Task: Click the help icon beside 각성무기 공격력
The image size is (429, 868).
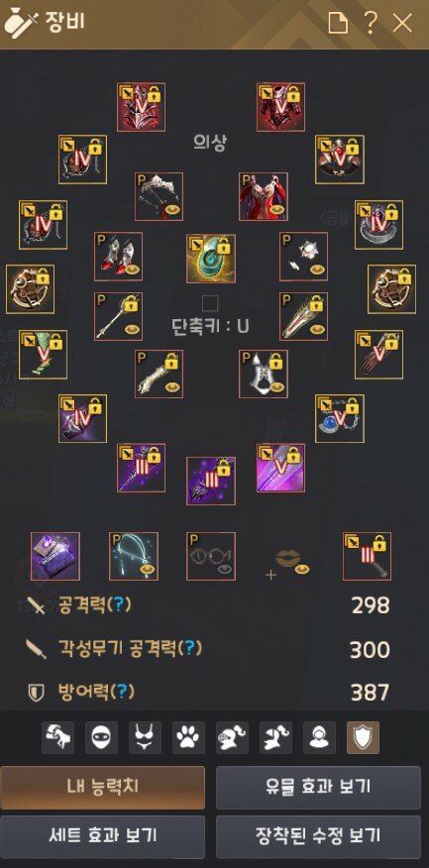Action: tap(190, 648)
